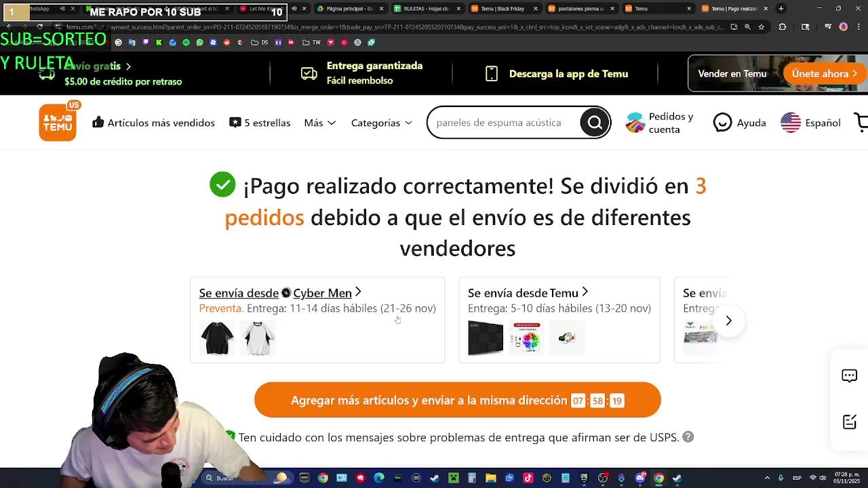Click the Únete ahora button
868x488 pixels.
(824, 73)
